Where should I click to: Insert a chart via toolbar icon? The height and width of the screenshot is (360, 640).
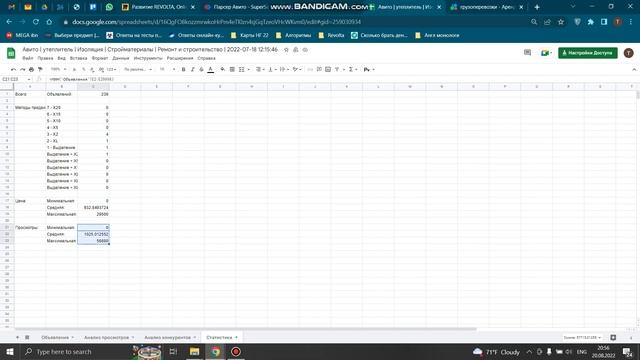coord(328,69)
